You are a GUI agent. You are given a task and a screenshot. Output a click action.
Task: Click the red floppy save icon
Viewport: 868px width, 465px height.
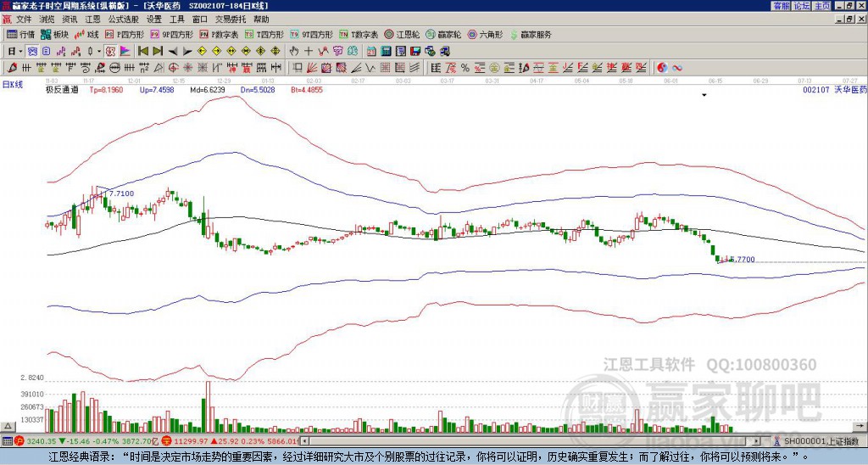415,52
